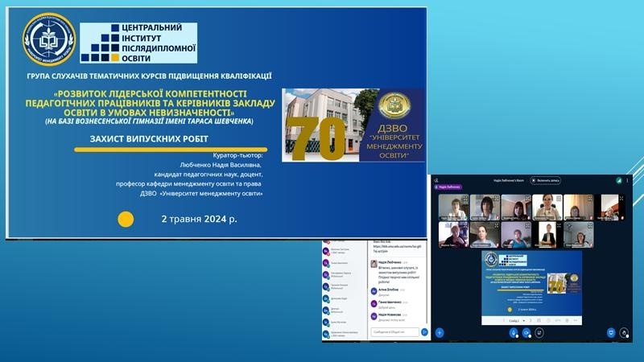Screen dimensions: 644x362
Task: Click the connection status icon
Action: (621, 181)
